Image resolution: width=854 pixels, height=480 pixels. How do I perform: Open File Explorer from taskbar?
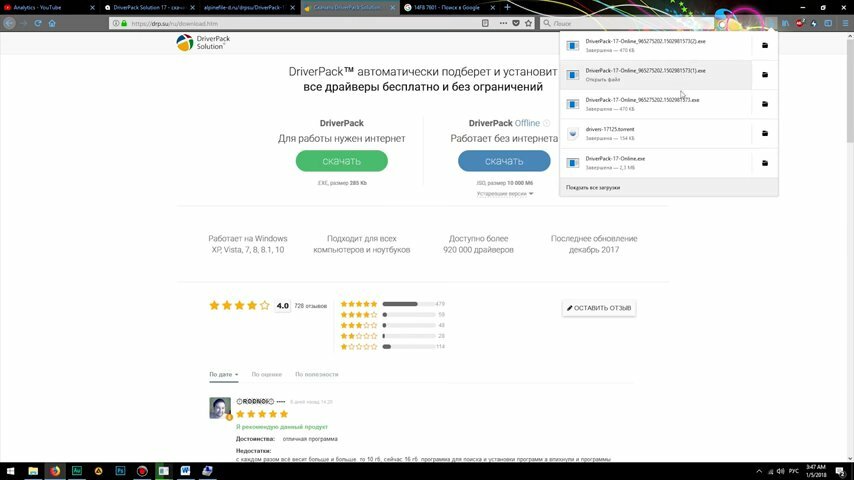[x=33, y=471]
